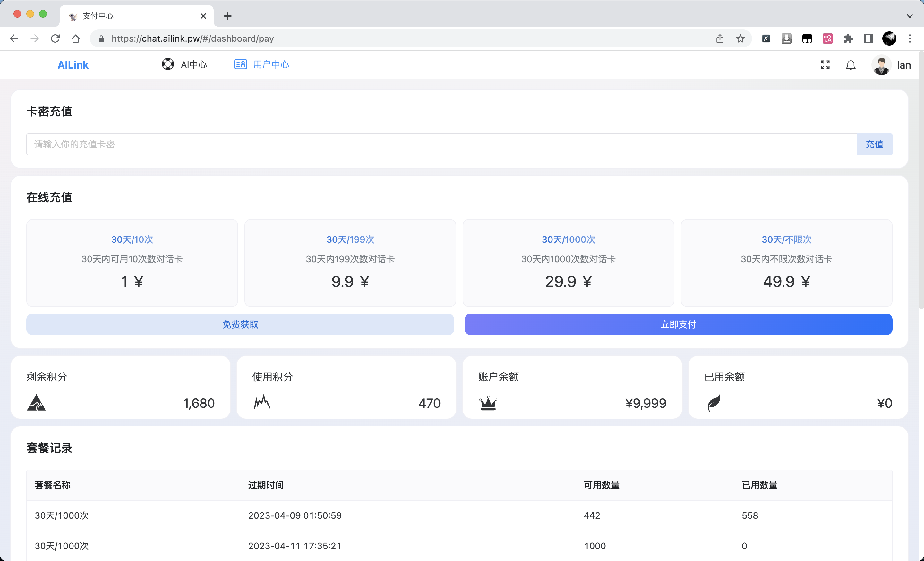Screen dimensions: 924x561
Task: Open the translate extension icon
Action: (828, 38)
